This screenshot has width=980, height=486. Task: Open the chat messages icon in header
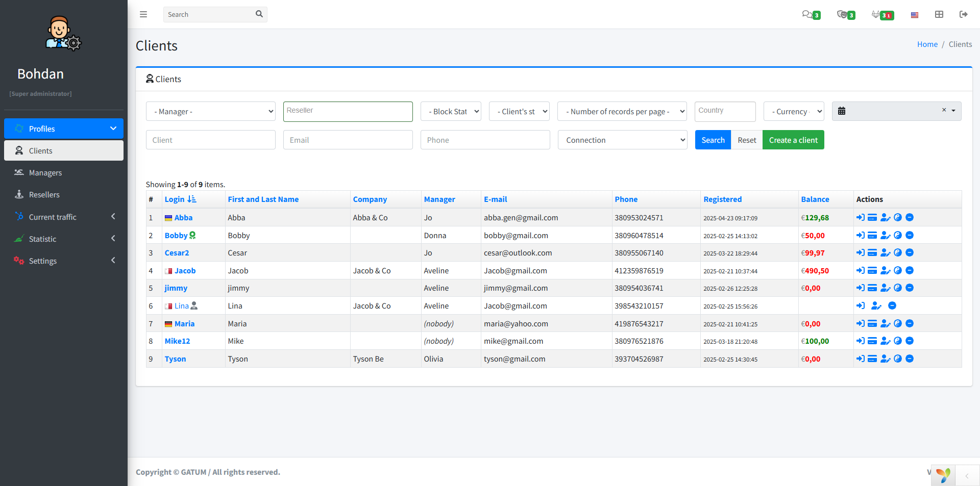[807, 14]
